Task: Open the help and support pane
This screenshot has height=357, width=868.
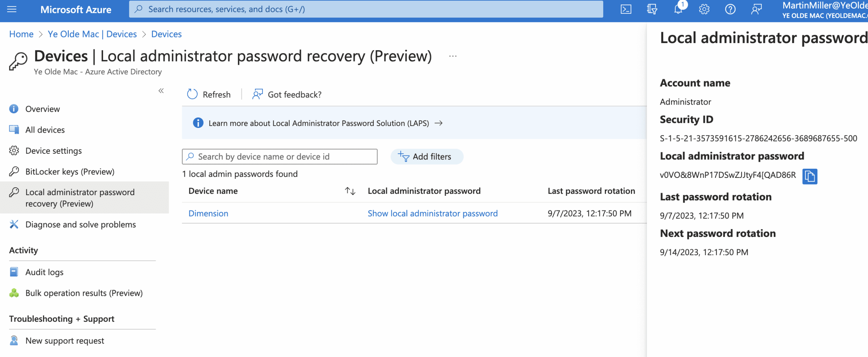Action: point(731,9)
